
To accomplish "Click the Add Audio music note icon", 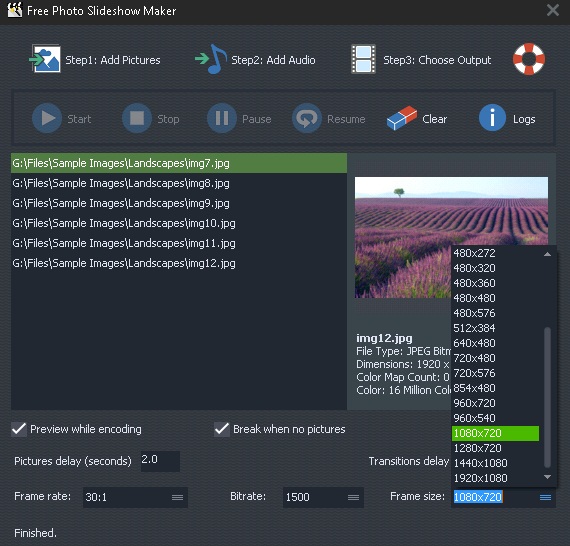I will click(211, 59).
